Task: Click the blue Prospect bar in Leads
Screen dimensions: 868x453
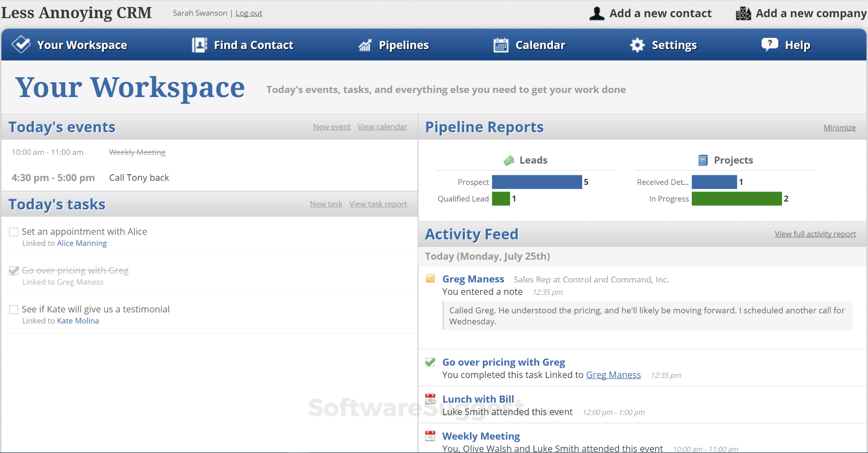Action: (x=537, y=182)
